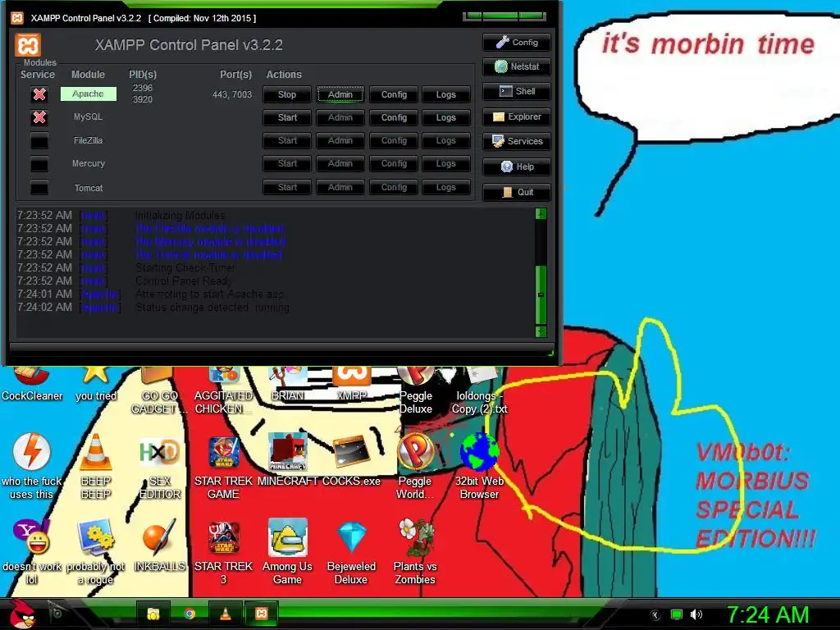The width and height of the screenshot is (840, 630).
Task: Stop the Apache module
Action: coord(287,94)
